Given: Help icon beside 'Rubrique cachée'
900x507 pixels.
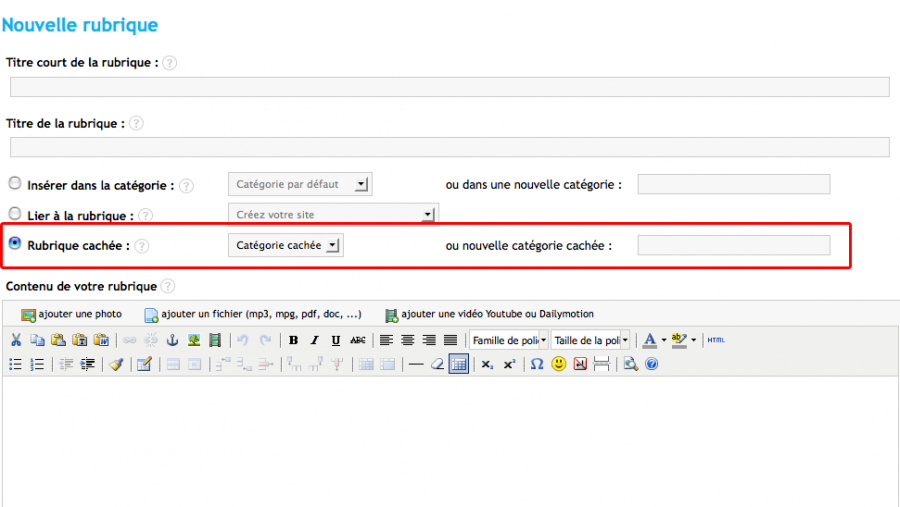Looking at the screenshot, I should [141, 246].
